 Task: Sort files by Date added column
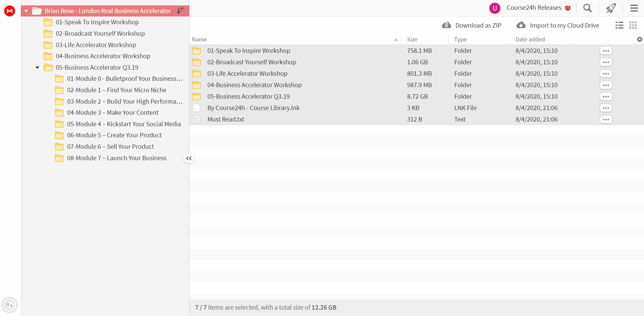coord(530,39)
